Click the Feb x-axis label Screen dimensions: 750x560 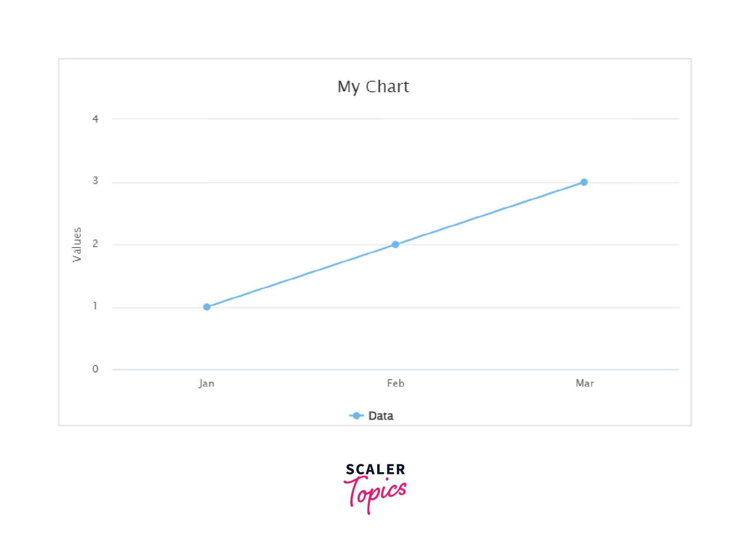[x=396, y=383]
